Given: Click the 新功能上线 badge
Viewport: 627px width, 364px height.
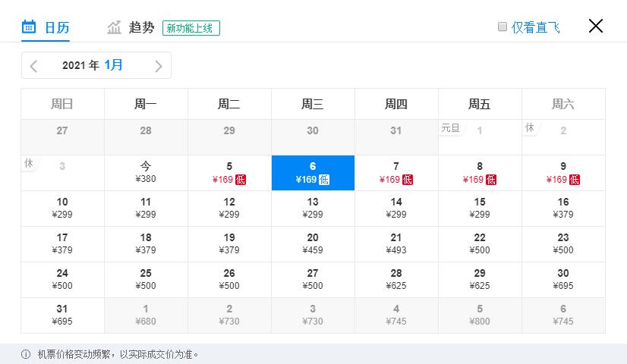Looking at the screenshot, I should [191, 28].
